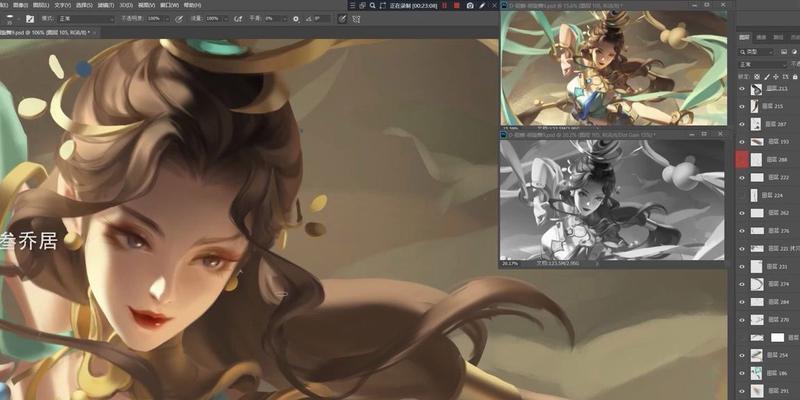Open the 3D menu

[126, 5]
